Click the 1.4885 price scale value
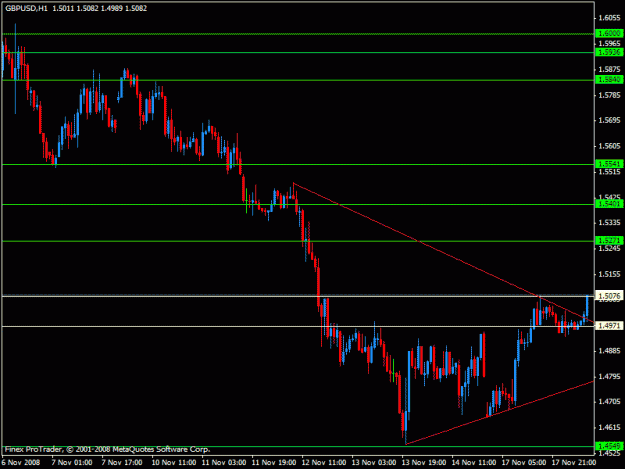Viewport: 625px width, 469px height. click(x=609, y=351)
